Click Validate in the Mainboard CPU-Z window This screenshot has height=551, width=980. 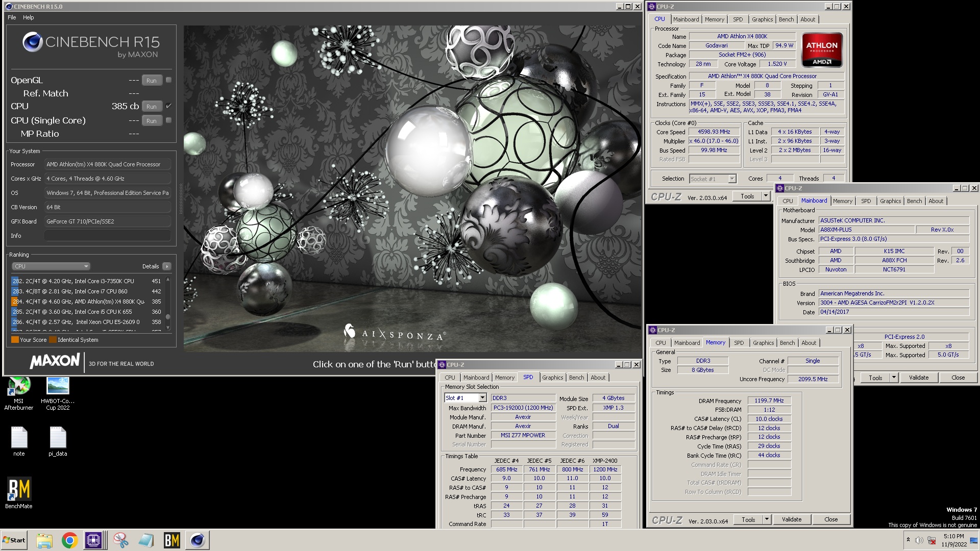pyautogui.click(x=919, y=378)
